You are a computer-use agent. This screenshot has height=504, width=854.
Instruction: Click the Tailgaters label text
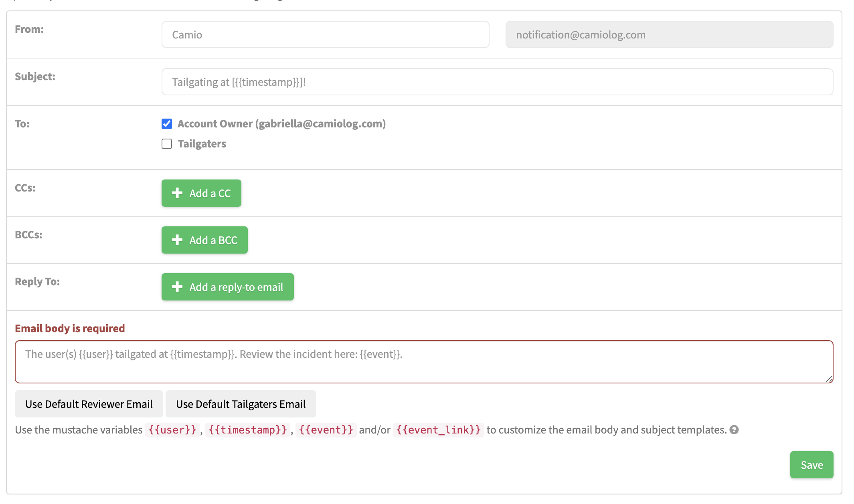(x=202, y=144)
